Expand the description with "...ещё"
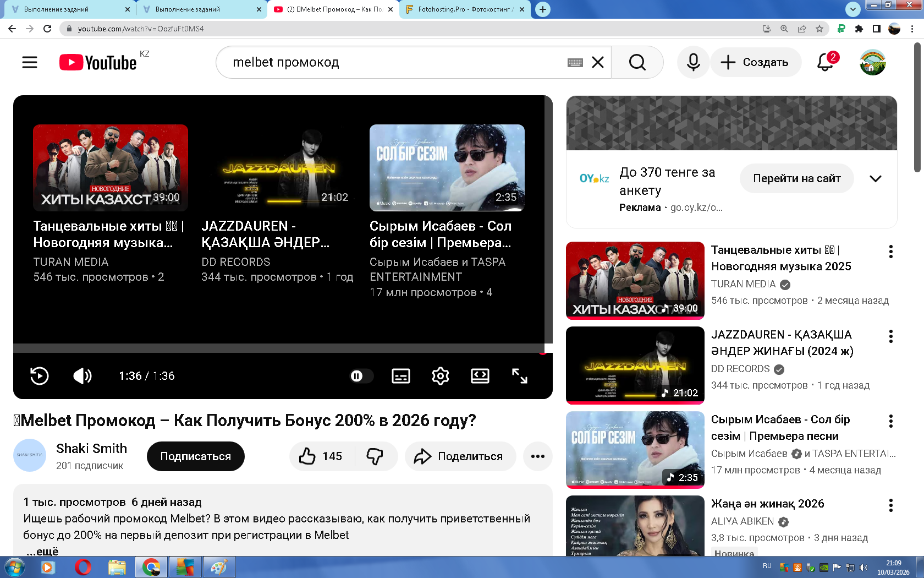Viewport: 924px width, 578px height. click(43, 551)
